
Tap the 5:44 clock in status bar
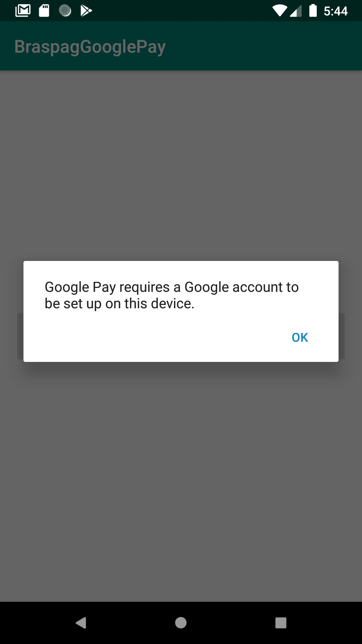336,11
